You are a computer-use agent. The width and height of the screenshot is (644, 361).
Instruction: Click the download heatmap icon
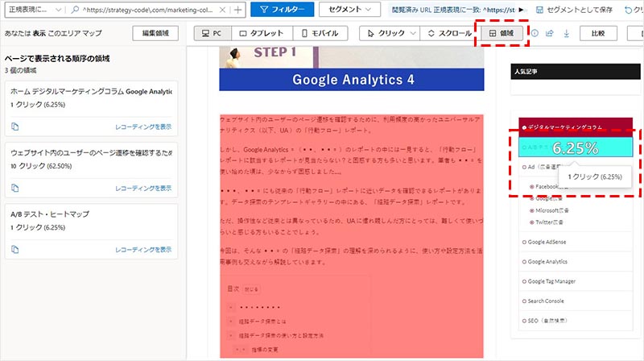pos(566,34)
